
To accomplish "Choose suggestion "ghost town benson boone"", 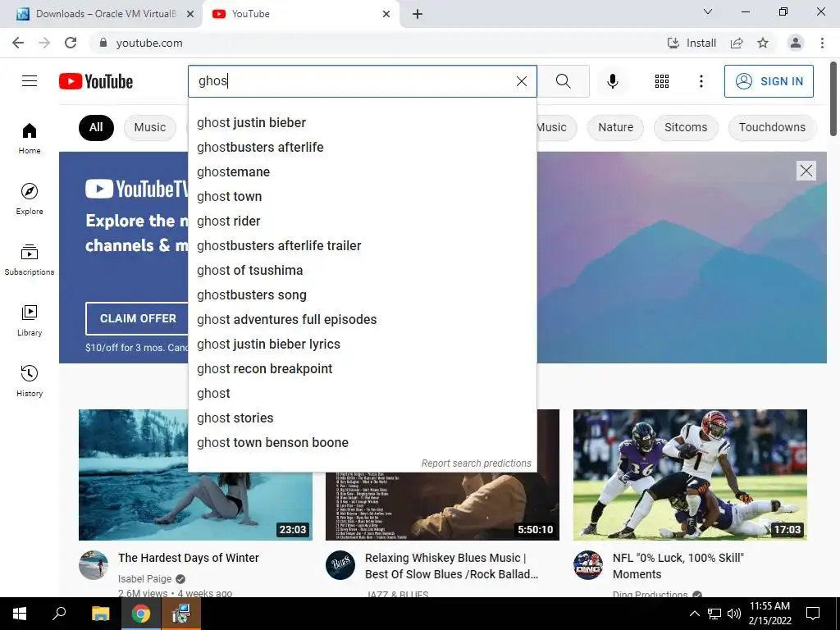I will (363, 443).
